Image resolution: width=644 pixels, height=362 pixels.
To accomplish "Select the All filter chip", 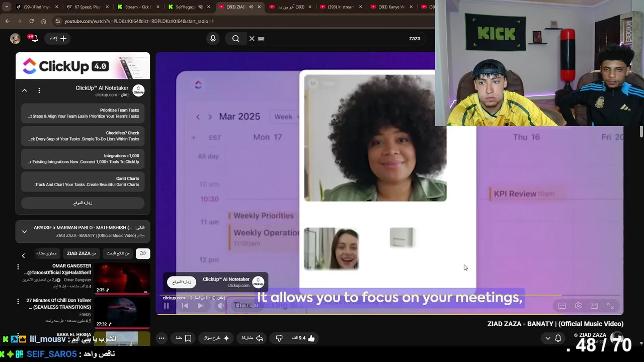I will tap(143, 253).
